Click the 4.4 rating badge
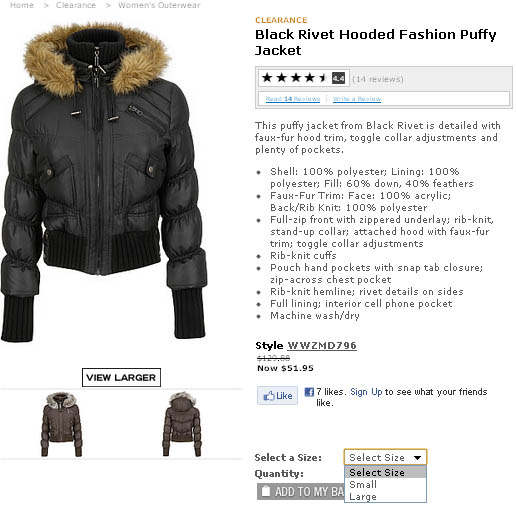The height and width of the screenshot is (506, 516). (x=338, y=78)
